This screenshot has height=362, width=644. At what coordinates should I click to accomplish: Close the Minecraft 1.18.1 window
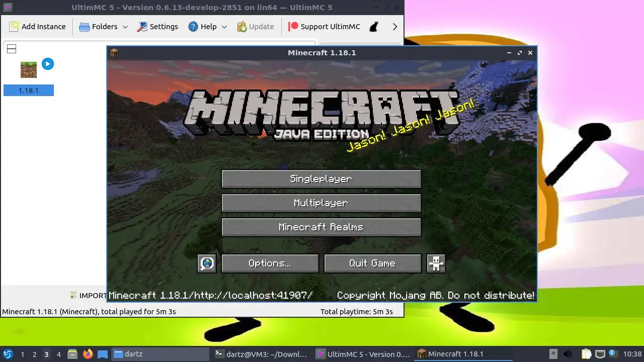pyautogui.click(x=530, y=53)
